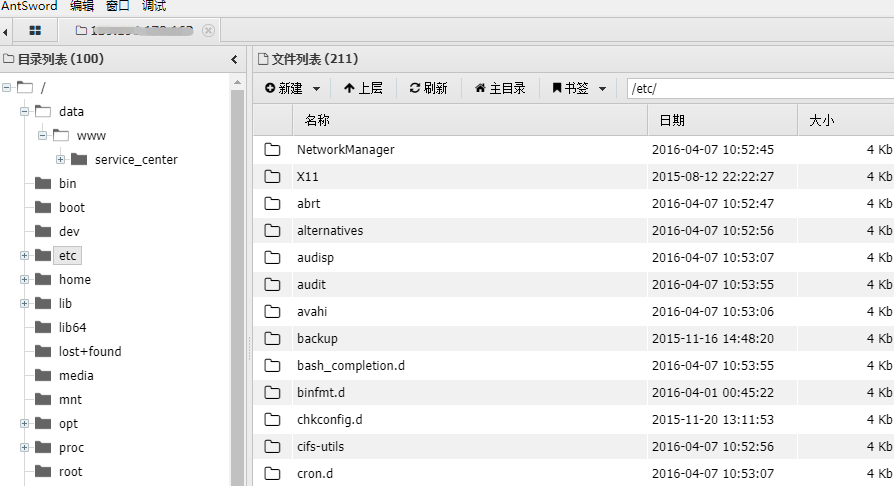
Task: Click the alternatives folder icon
Action: point(273,230)
